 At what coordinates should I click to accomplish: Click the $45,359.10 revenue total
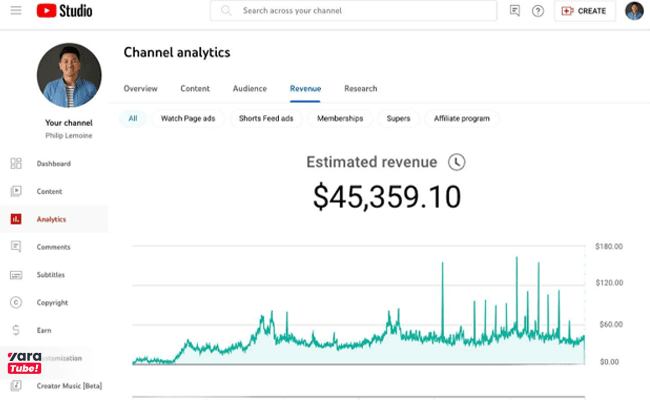pos(387,197)
